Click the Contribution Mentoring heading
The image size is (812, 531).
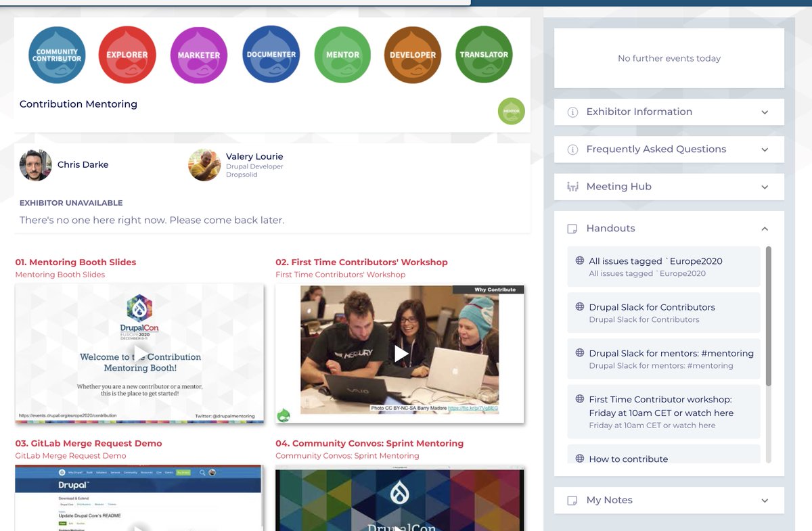click(78, 104)
